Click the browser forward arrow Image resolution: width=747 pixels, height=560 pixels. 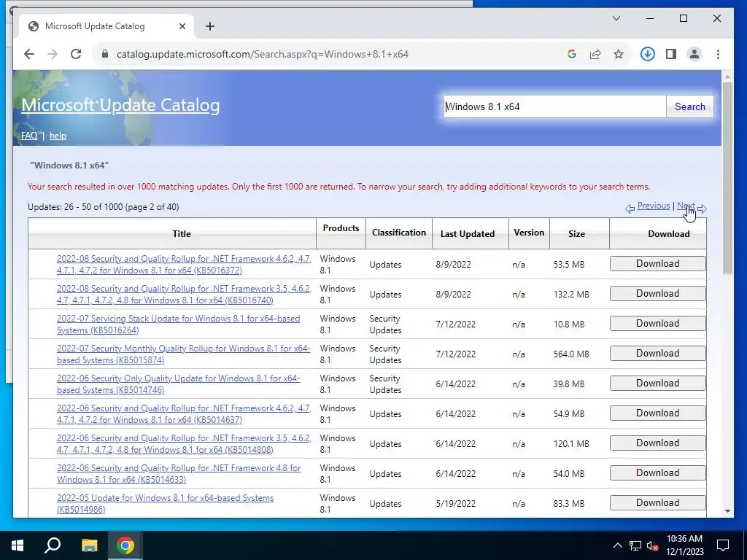click(53, 54)
